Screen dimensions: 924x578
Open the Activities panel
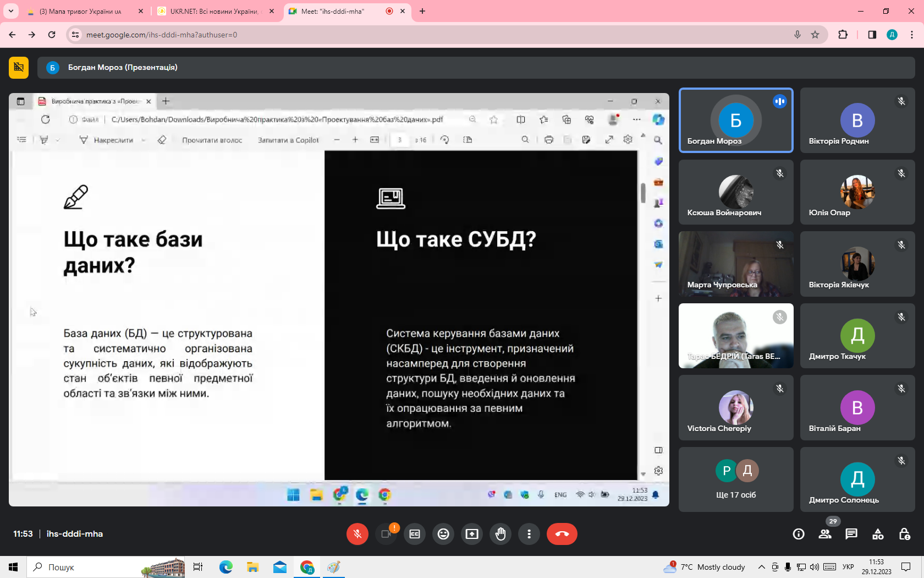pyautogui.click(x=878, y=534)
